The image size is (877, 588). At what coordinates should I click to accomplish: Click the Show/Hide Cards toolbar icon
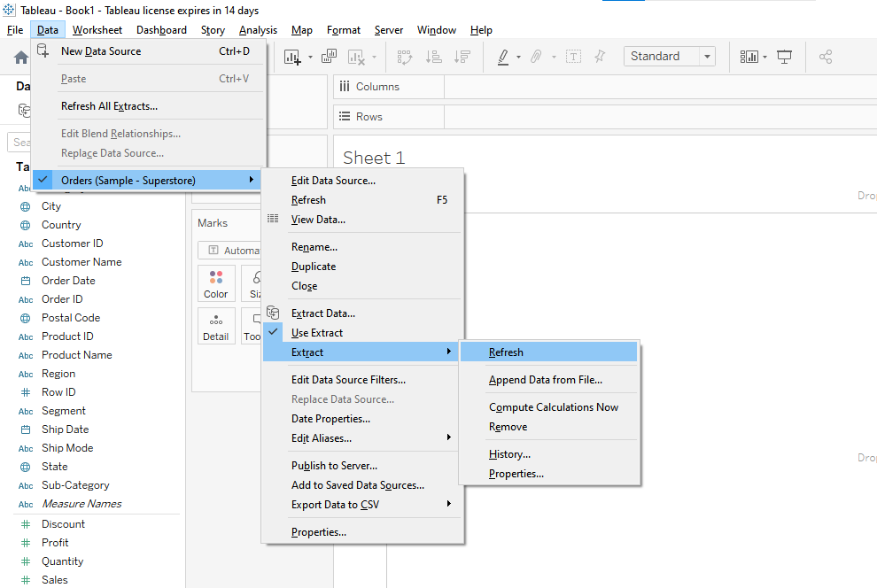[x=749, y=57]
